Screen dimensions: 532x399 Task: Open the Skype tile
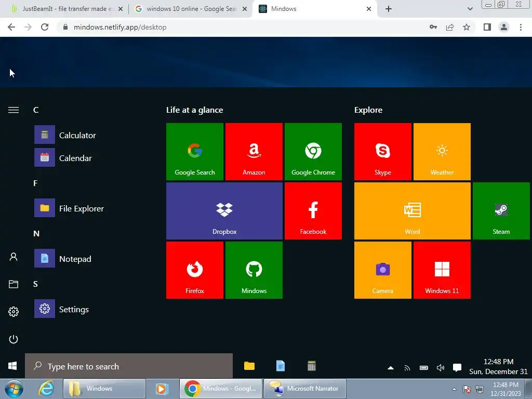(x=383, y=151)
